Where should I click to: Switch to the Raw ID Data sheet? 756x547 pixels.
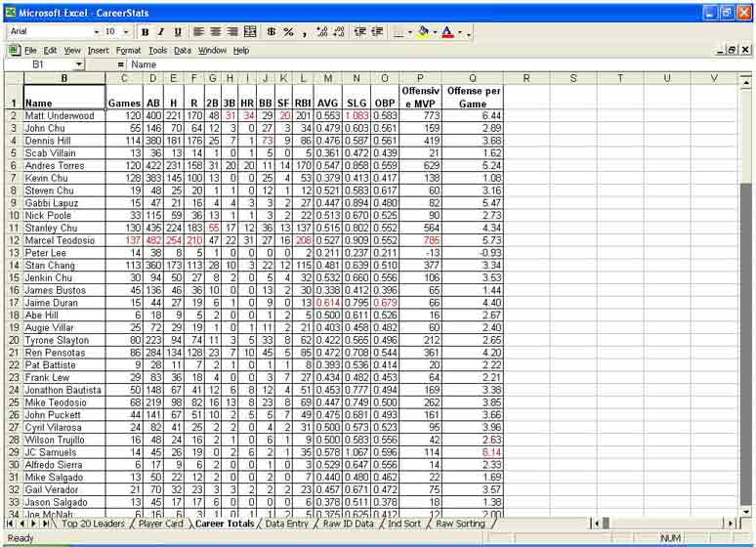[347, 525]
